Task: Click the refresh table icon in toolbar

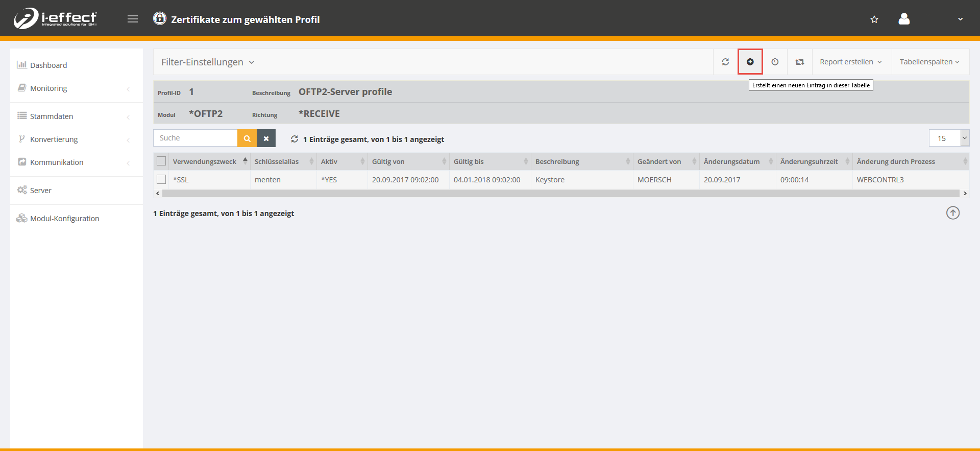Action: click(725, 62)
